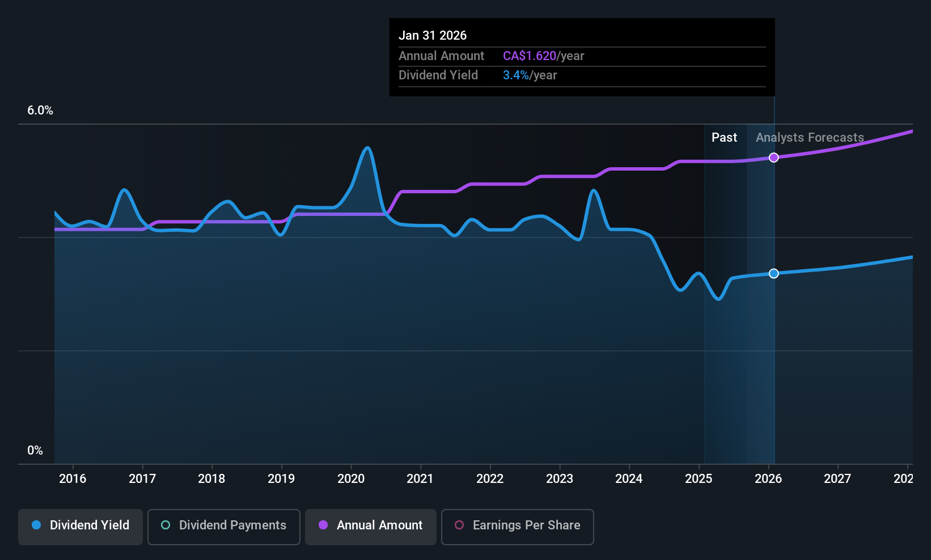The height and width of the screenshot is (560, 931).
Task: Select the blue marker on Dividend Yield line
Action: [x=774, y=274]
